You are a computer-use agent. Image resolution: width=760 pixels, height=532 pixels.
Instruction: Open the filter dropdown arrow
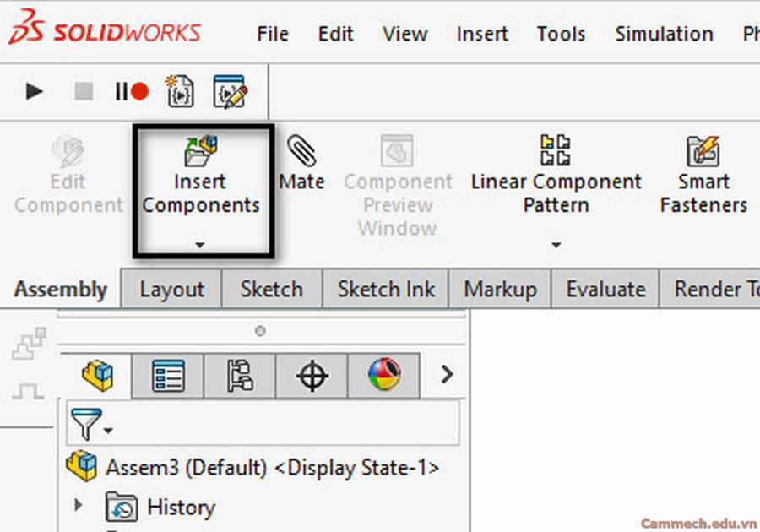pos(108,431)
